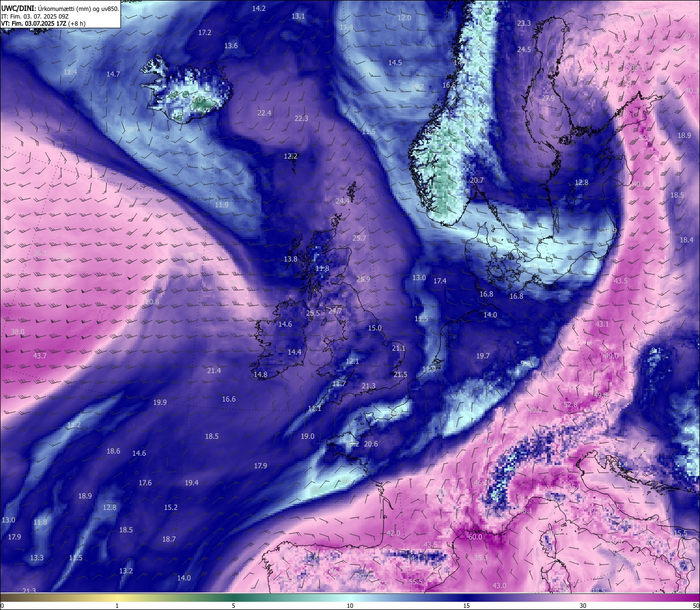
Task: Click the 10 tick on the colour scale
Action: [350, 606]
